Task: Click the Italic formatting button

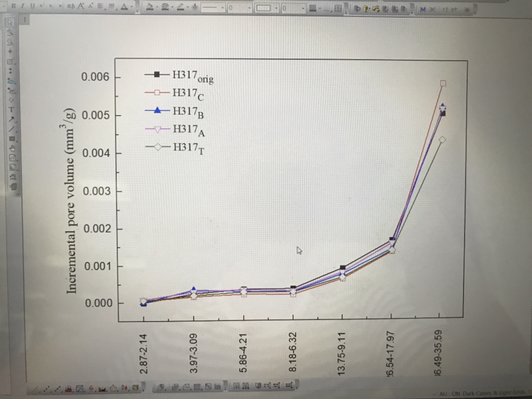Action: [x=23, y=6]
